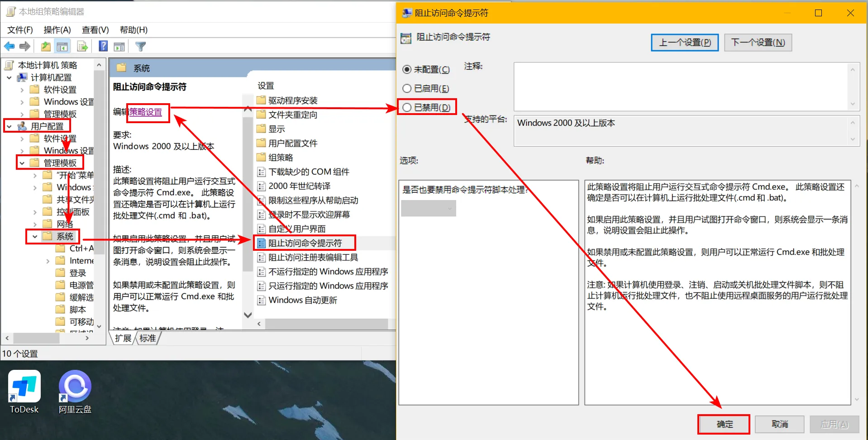Click the folder icon beside 驱动程序安装
868x440 pixels.
261,100
